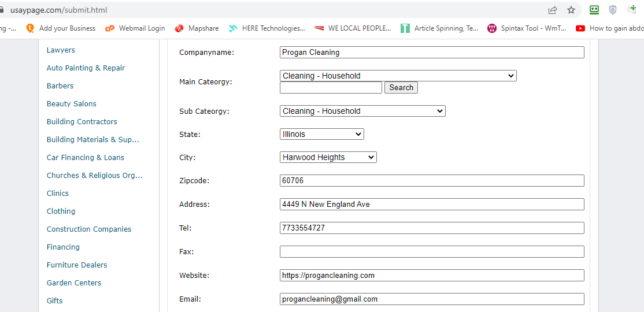Open the Gifts category link

click(x=54, y=301)
